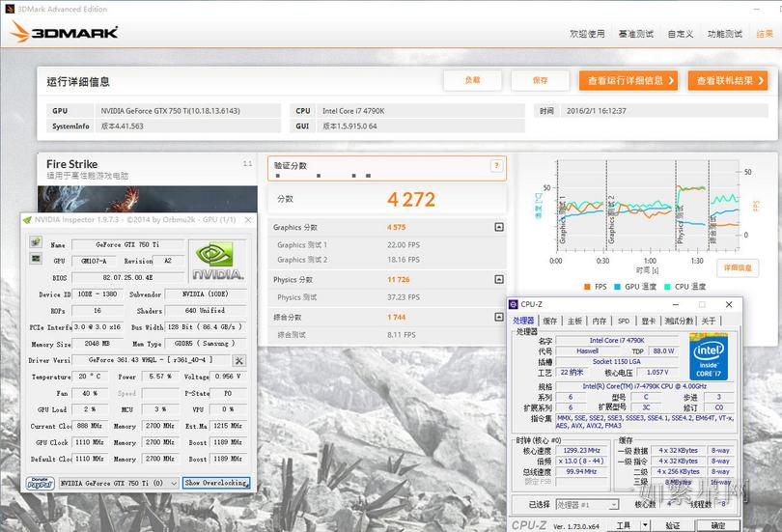This screenshot has width=782, height=532.
Task: Select the SPD tab in CPU-Z
Action: pos(624,321)
